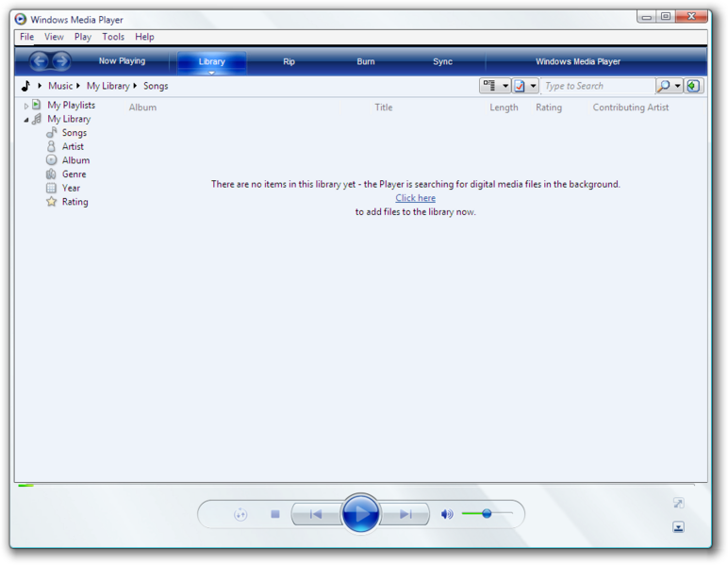Click the seek progress bar

[356, 486]
